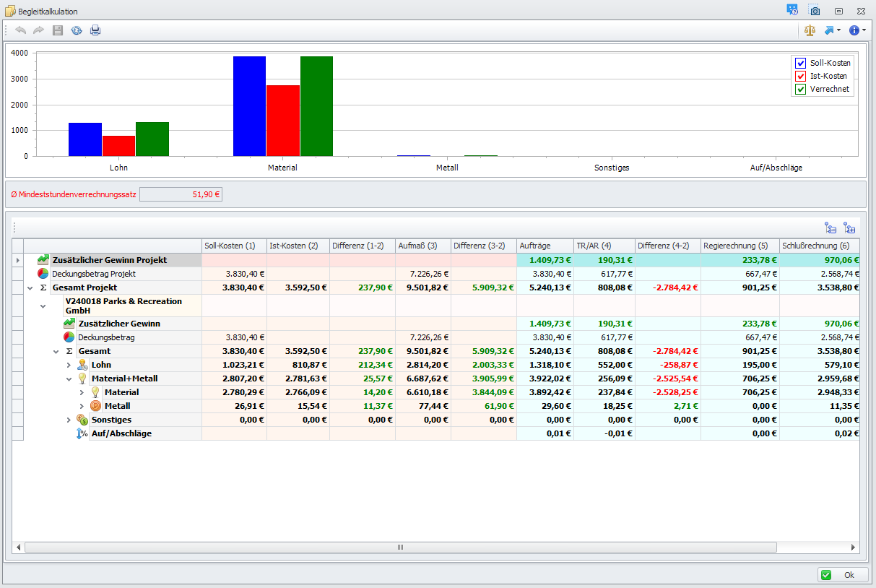Select the Gesamt Projekt row label
Screen dimensions: 876x588
84,287
